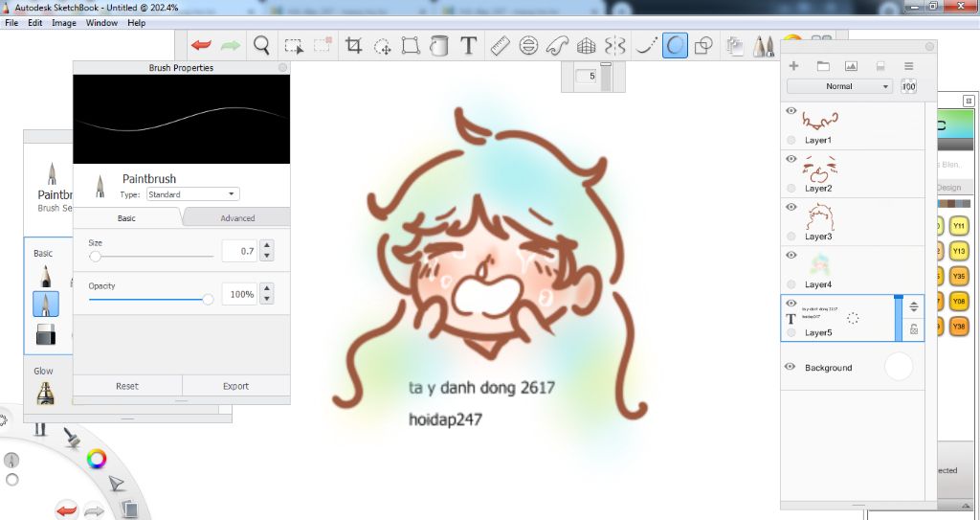Open the File menu

coord(11,23)
